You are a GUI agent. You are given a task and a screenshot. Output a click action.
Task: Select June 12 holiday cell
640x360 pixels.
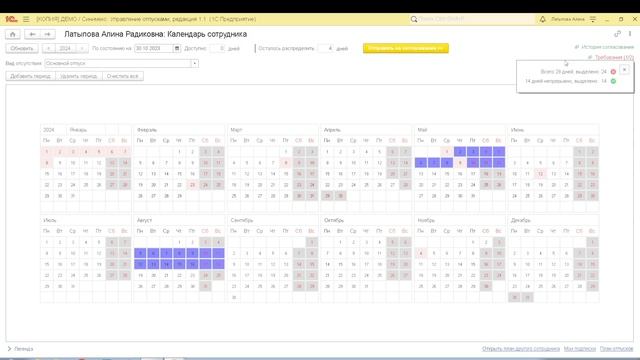tap(540, 174)
